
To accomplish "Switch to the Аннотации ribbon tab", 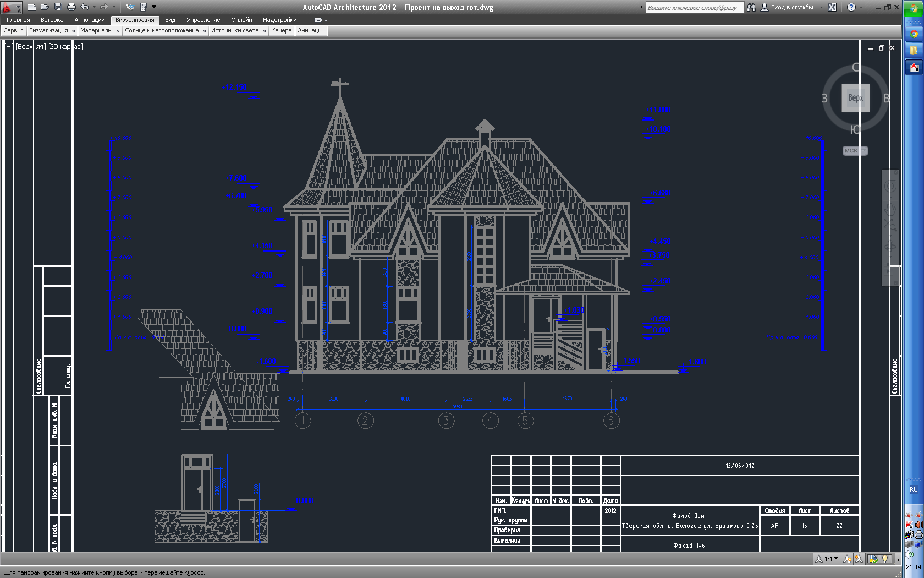I will coord(90,20).
